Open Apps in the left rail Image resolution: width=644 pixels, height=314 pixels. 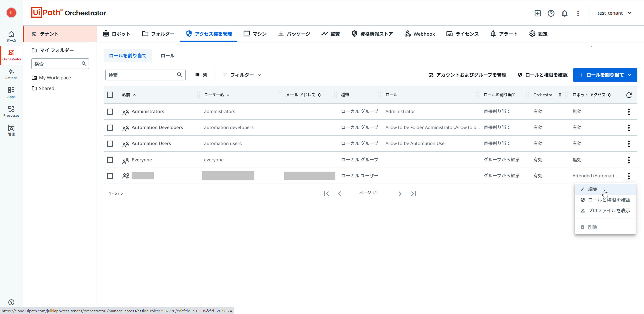[11, 93]
